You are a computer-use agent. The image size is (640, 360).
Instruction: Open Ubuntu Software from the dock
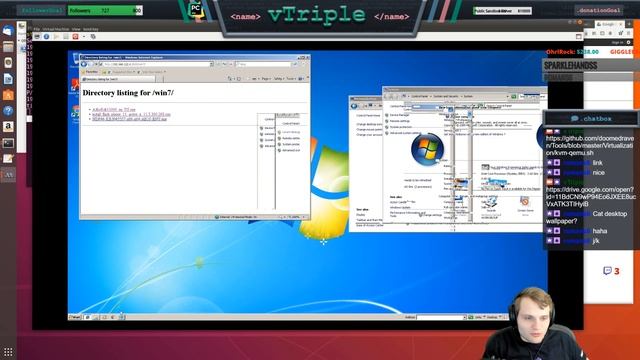click(8, 95)
